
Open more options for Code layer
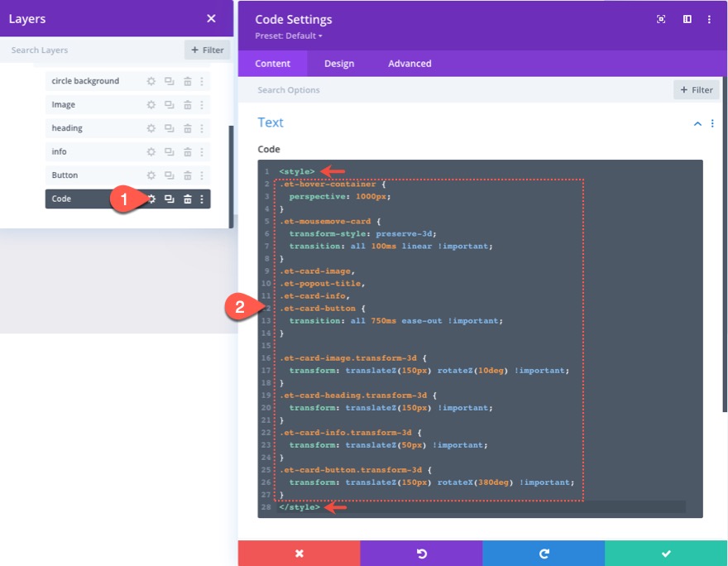[202, 199]
